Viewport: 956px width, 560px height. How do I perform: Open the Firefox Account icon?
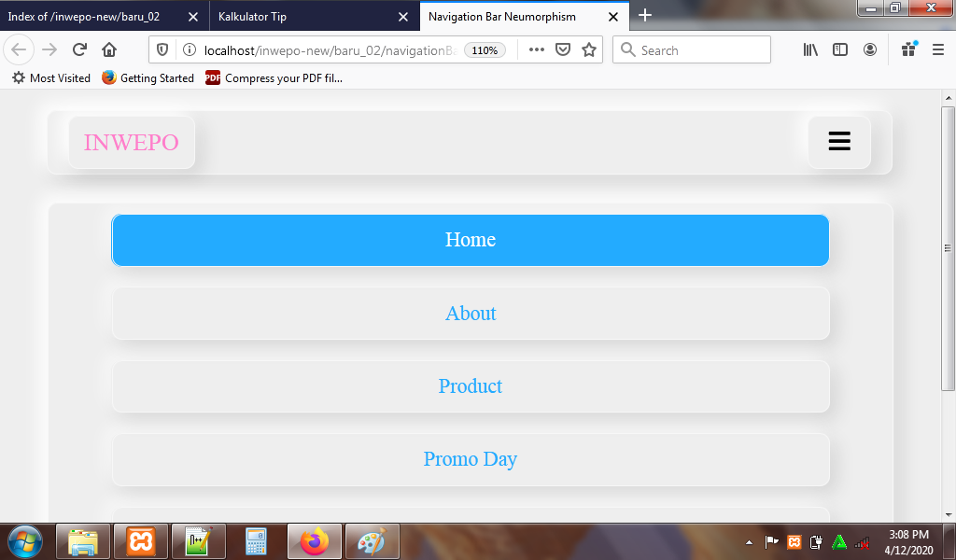coord(870,50)
